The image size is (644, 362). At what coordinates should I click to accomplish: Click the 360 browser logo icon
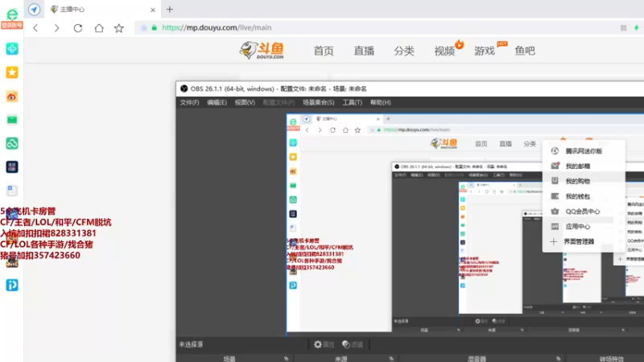pyautogui.click(x=12, y=14)
